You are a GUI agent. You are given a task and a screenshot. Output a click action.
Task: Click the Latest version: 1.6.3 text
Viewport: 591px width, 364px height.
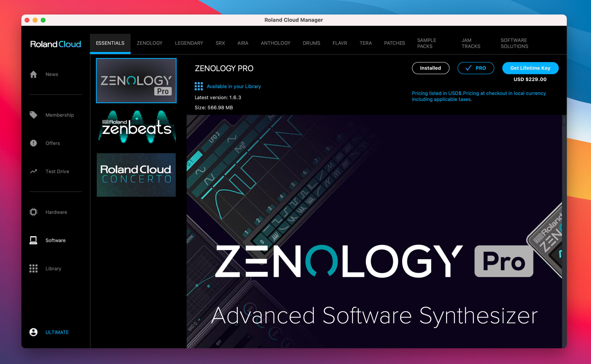pos(218,97)
